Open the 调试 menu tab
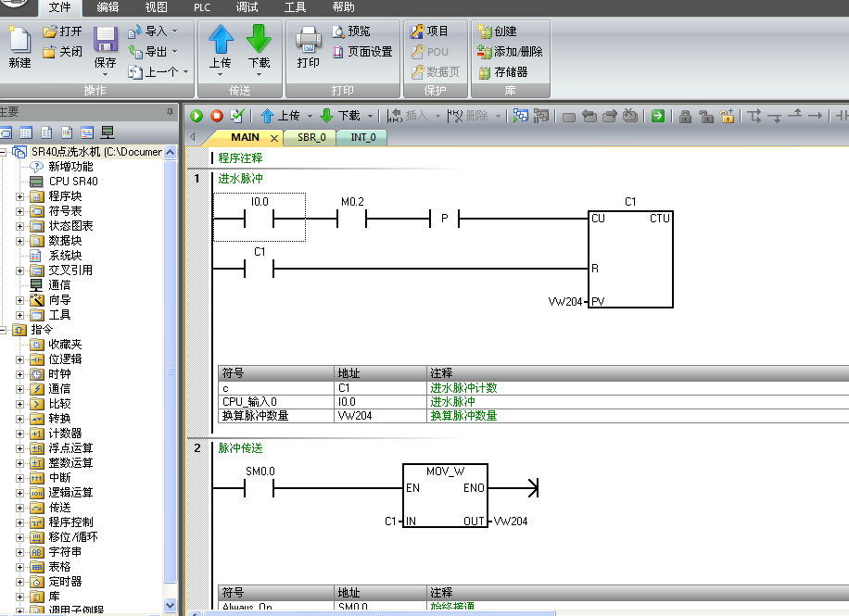The image size is (849, 616). pos(247,7)
